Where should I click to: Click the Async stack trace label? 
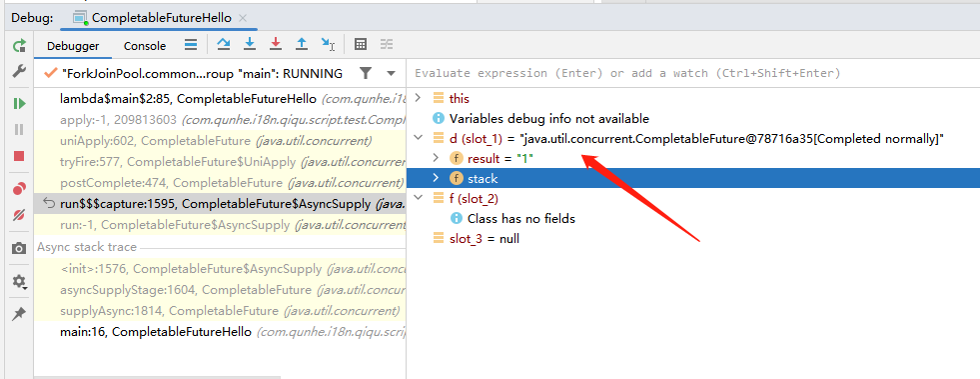click(x=87, y=247)
